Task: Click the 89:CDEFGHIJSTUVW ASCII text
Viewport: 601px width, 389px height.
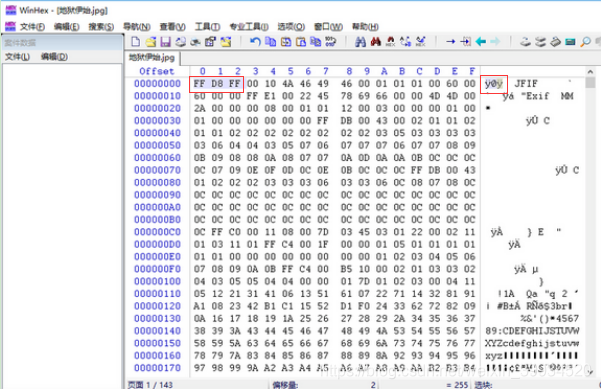Action: coord(532,331)
